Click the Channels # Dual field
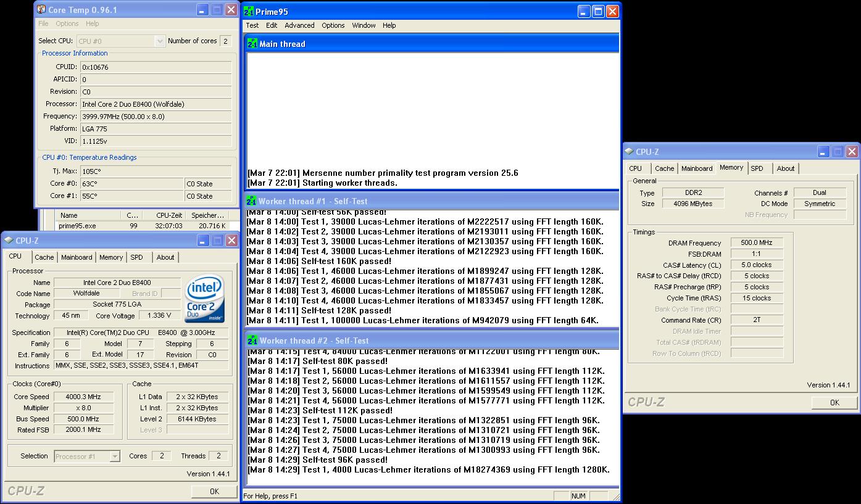The width and height of the screenshot is (861, 504). click(x=819, y=192)
